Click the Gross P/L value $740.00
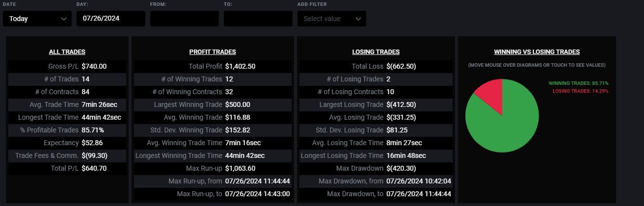Viewport: 644px width, 206px height. tap(94, 66)
